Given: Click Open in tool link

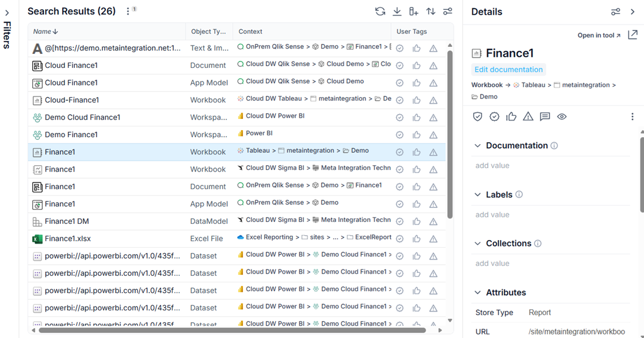Looking at the screenshot, I should 599,35.
